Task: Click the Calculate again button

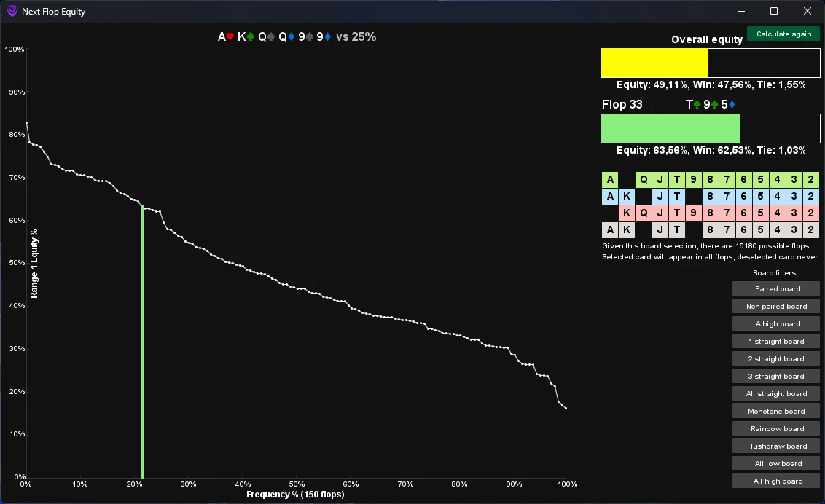Action: point(783,34)
